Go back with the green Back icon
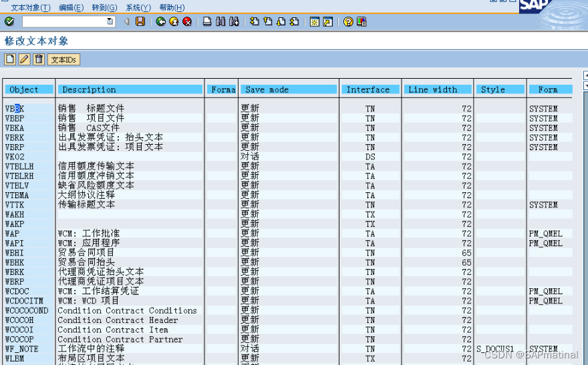Viewport: 588px width, 365px height. click(161, 22)
